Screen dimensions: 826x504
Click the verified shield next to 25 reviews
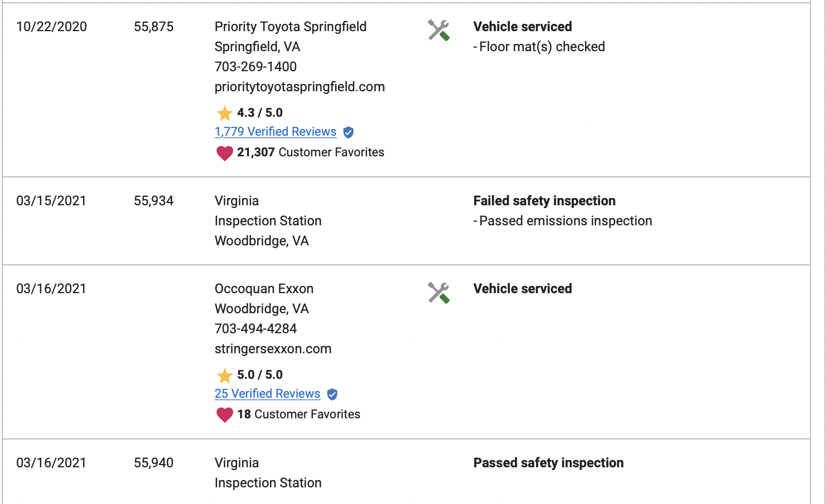click(332, 394)
